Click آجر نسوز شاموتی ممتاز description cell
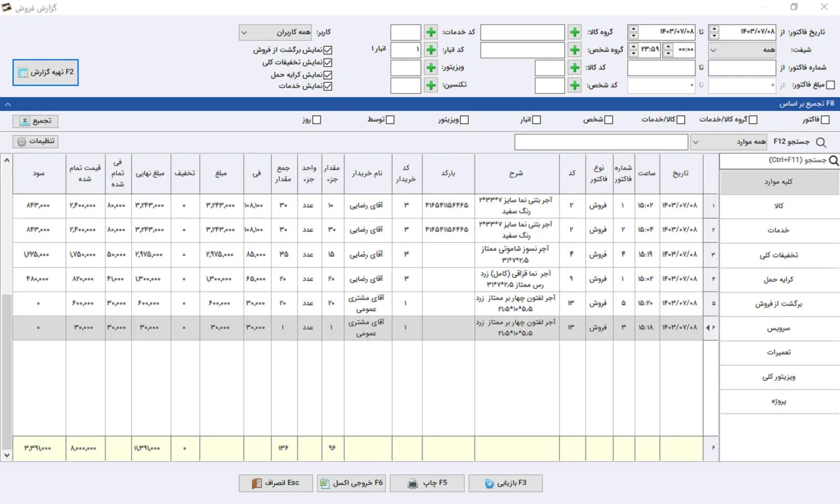 517,255
